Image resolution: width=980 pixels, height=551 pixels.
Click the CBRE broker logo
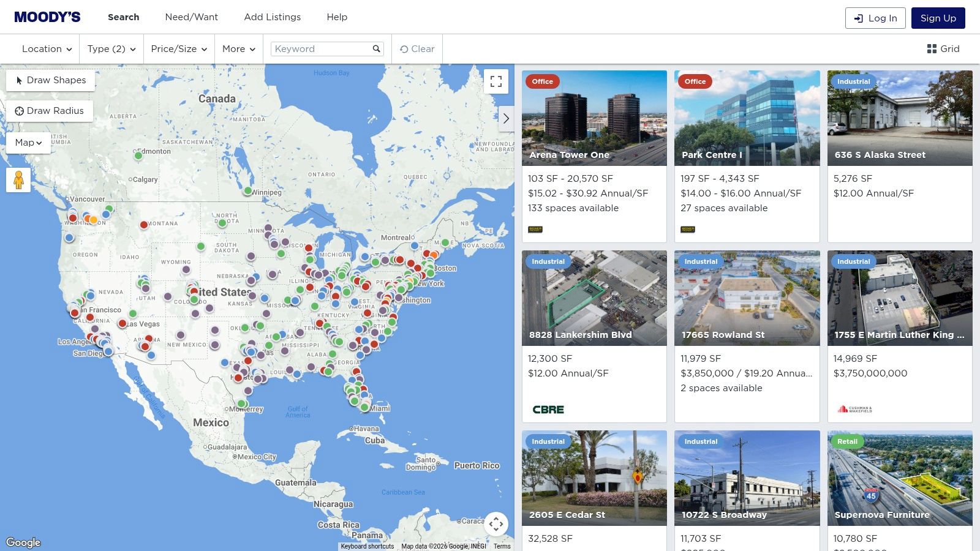(548, 410)
